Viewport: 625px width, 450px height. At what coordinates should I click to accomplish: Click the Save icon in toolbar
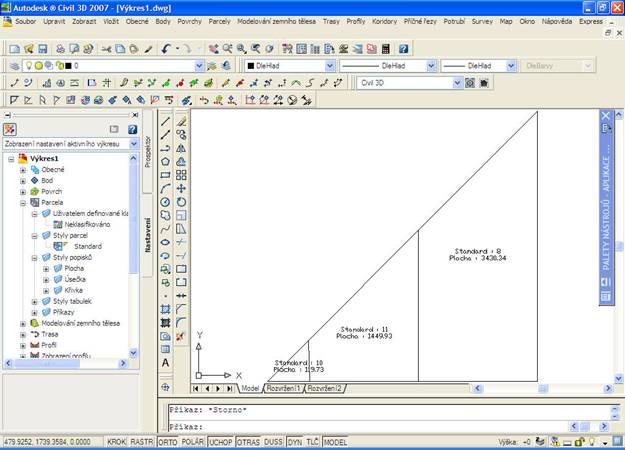(43, 49)
